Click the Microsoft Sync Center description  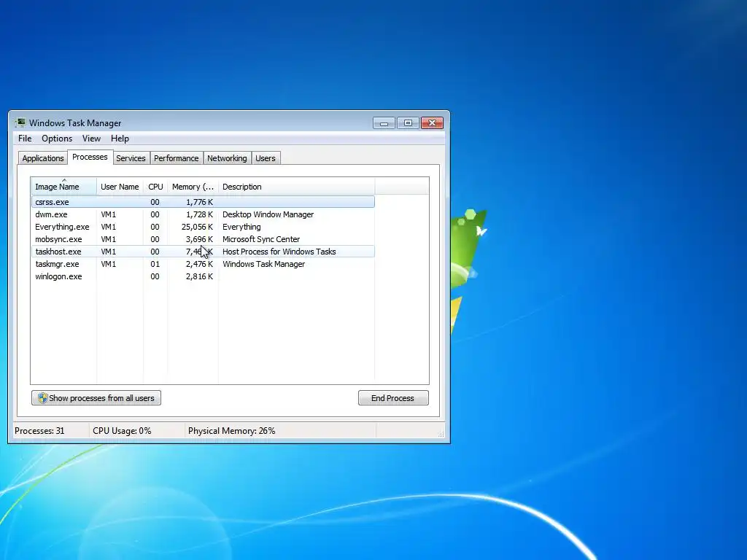coord(261,239)
